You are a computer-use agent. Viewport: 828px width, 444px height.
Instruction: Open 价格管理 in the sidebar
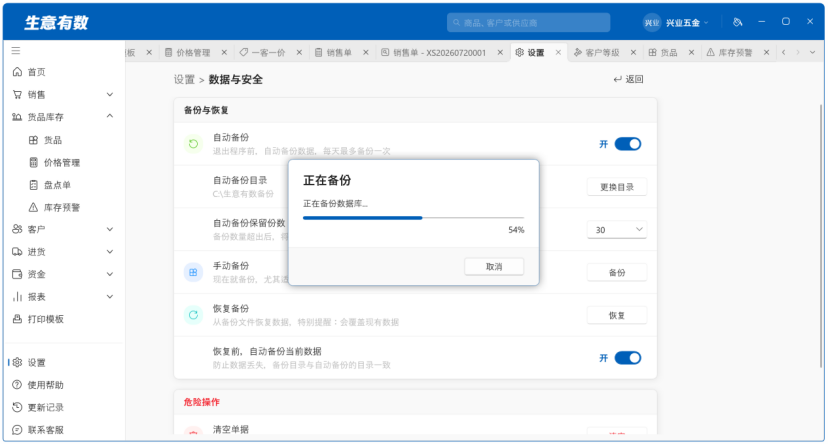coord(61,163)
